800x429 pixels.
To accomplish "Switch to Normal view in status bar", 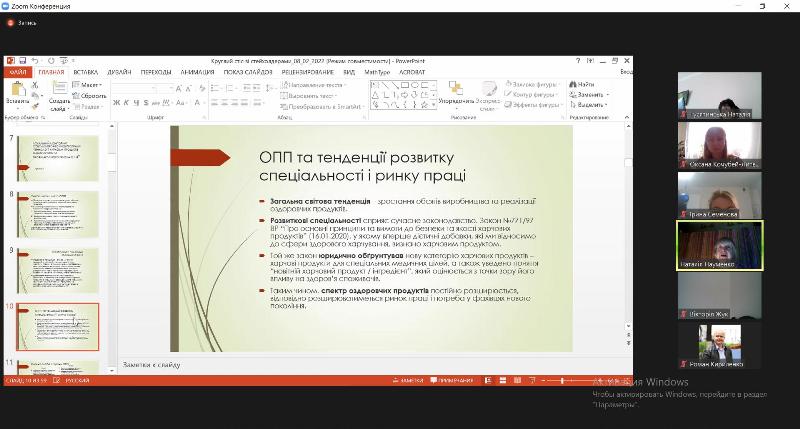I will pos(488,381).
